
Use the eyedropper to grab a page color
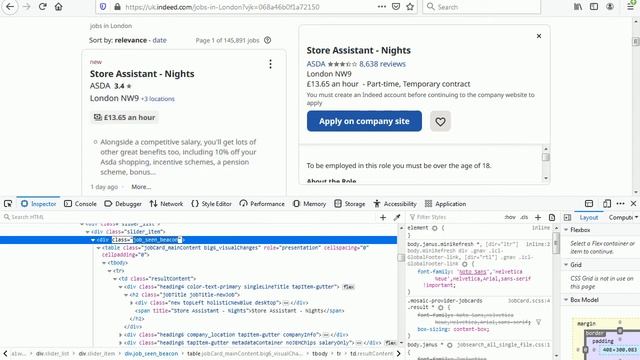pos(397,217)
